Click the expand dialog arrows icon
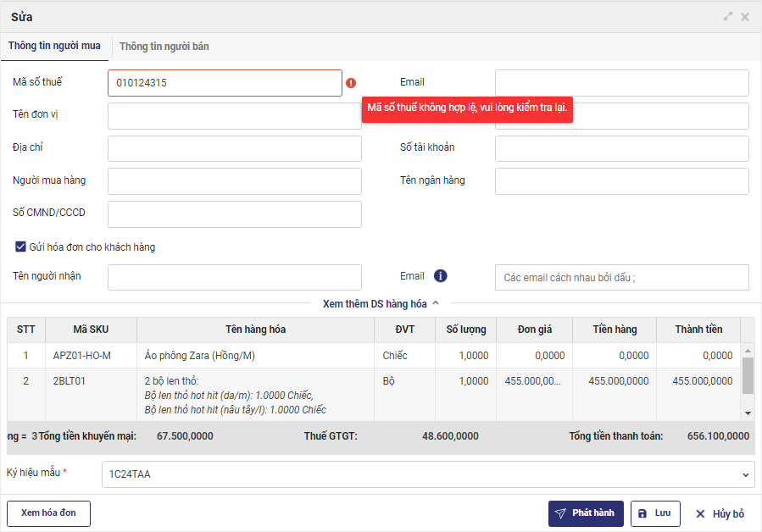 pyautogui.click(x=728, y=17)
